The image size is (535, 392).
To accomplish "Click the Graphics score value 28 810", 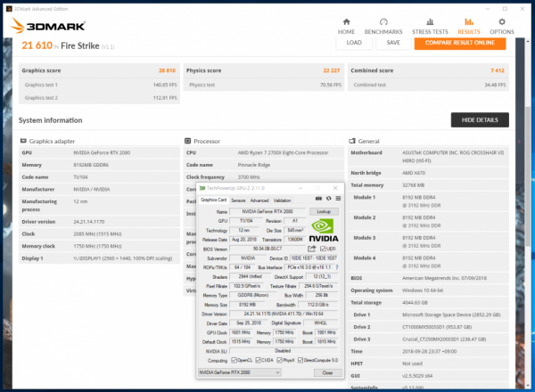I will pos(167,70).
